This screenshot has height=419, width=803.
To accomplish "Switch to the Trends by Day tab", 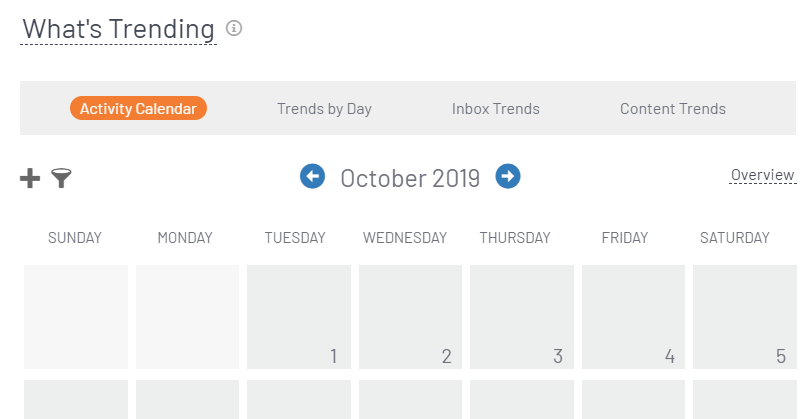I will (x=324, y=109).
